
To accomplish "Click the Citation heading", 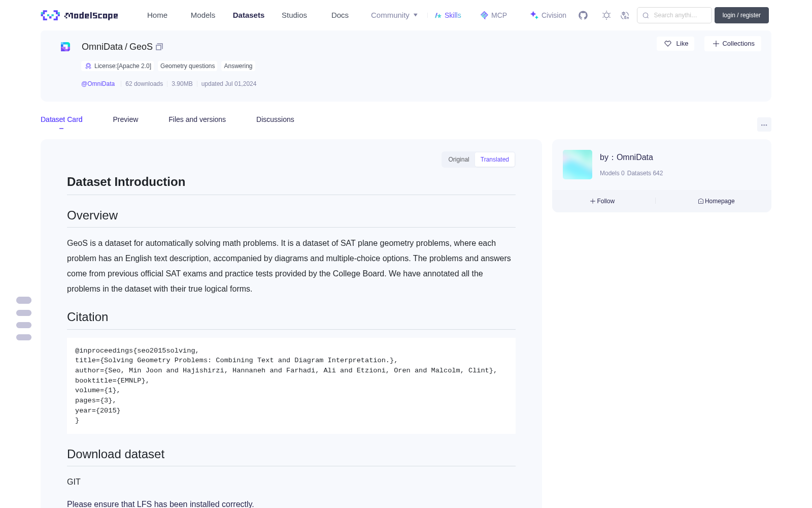I will coord(87,317).
